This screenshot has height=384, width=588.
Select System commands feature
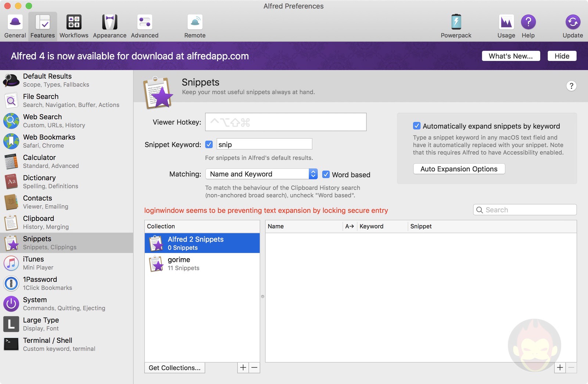(67, 303)
